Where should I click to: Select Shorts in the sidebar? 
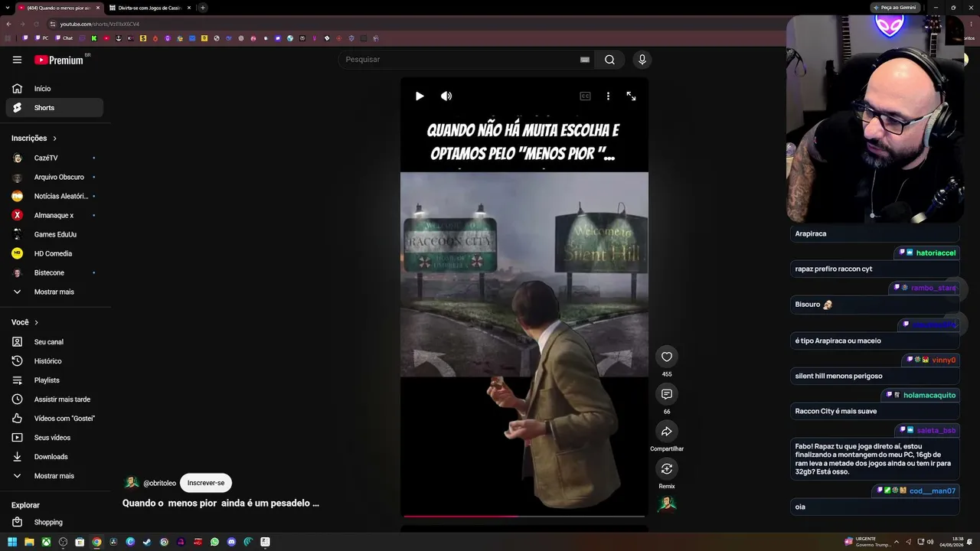coord(54,108)
